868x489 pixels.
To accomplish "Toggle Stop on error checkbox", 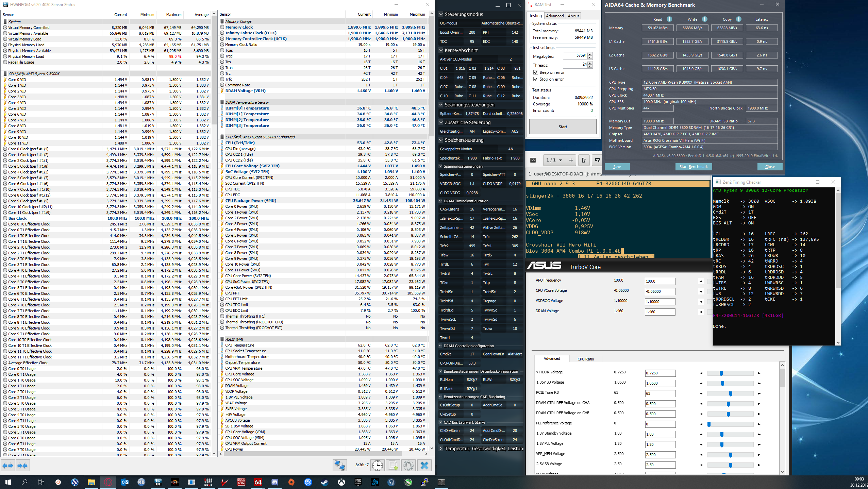I will click(x=536, y=79).
